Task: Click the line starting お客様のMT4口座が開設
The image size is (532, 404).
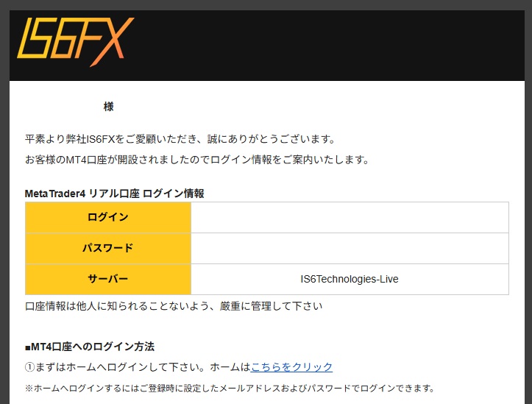Action: point(196,160)
